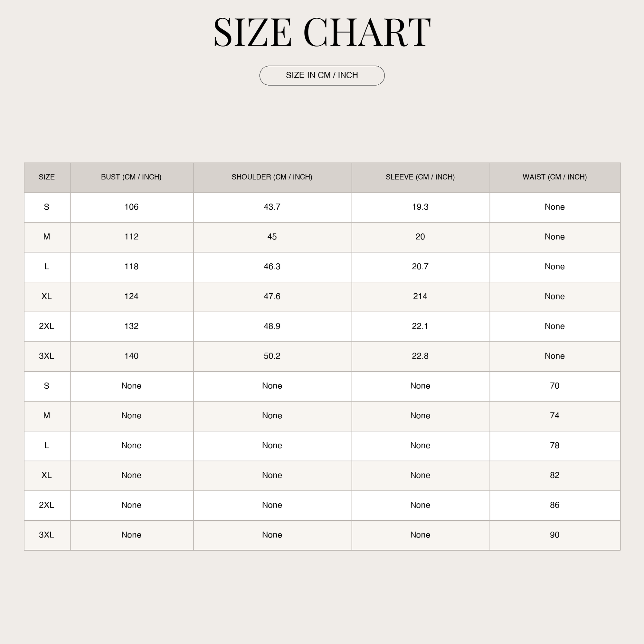This screenshot has width=644, height=644.
Task: Click the waist value 90
Action: (555, 535)
